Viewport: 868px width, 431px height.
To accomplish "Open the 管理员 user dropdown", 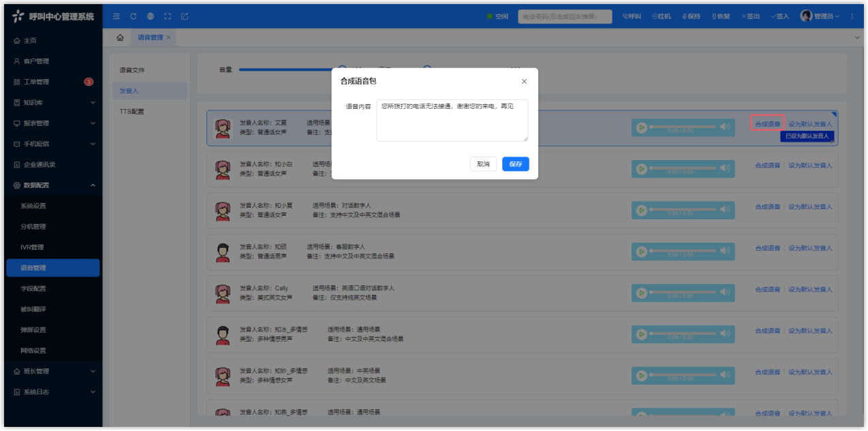I will coord(820,16).
